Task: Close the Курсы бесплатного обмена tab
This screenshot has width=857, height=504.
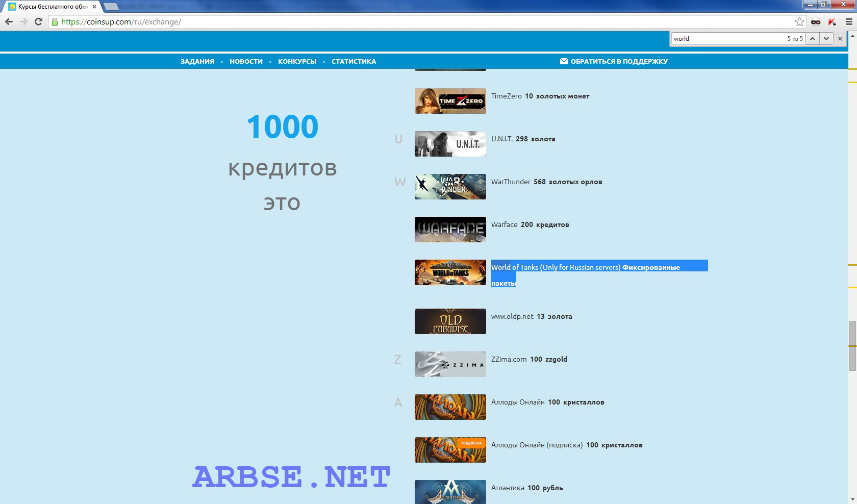Action: pos(94,7)
